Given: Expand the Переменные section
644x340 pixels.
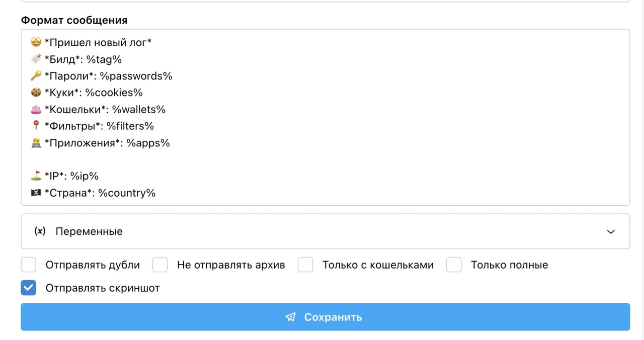Looking at the screenshot, I should pos(325,231).
